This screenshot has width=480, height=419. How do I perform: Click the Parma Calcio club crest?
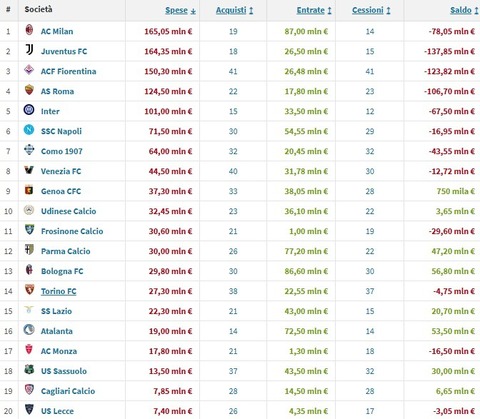[29, 250]
